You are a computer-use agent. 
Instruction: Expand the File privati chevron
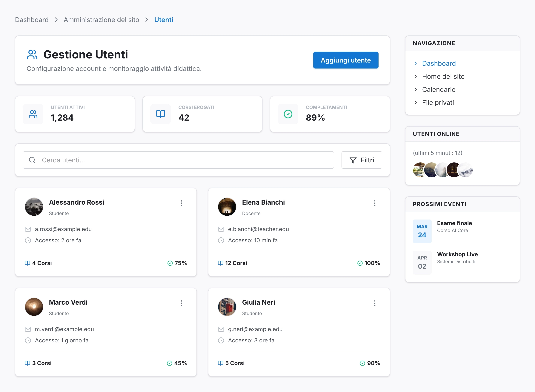click(x=416, y=102)
